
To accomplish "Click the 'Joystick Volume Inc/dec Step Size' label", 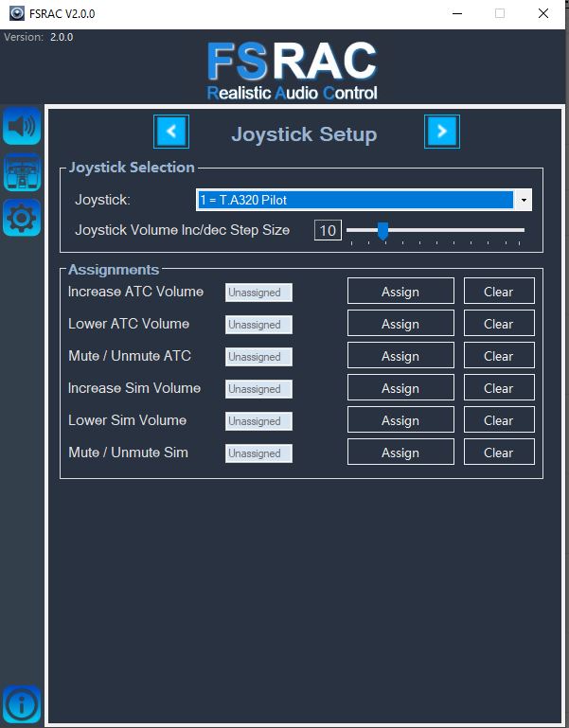I will tap(183, 230).
